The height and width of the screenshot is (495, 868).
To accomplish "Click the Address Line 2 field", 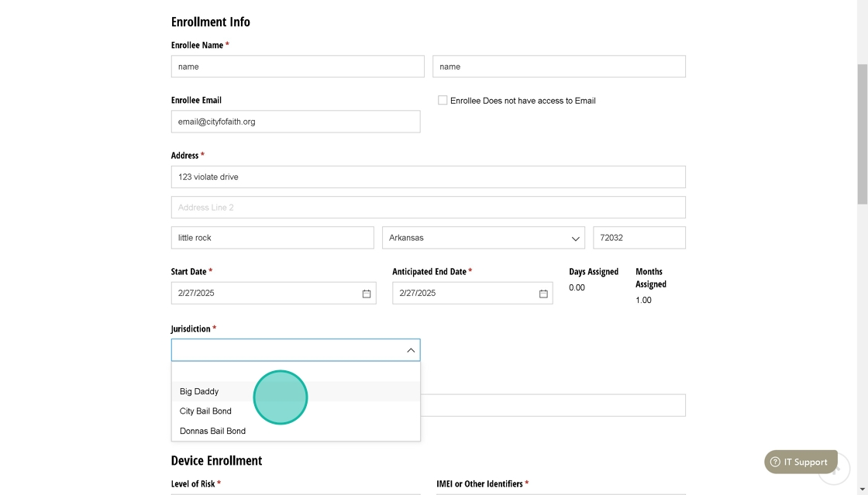I will tap(429, 208).
